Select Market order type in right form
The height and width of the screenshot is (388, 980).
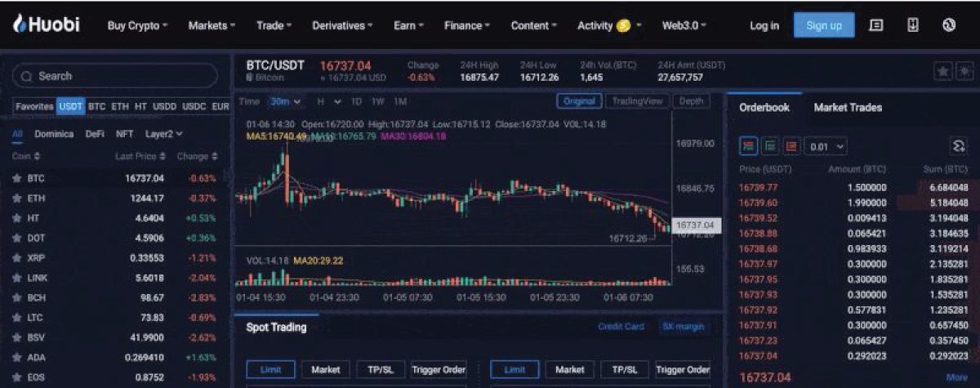coord(570,370)
